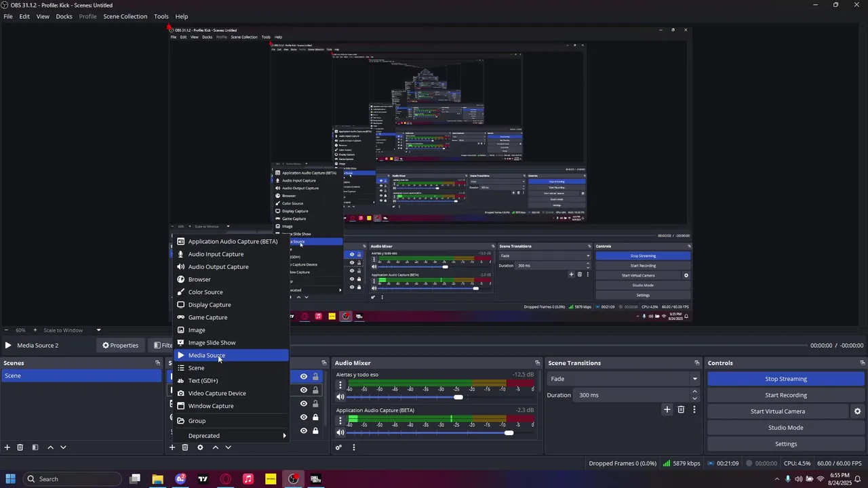The width and height of the screenshot is (868, 488).
Task: Click Stop Streaming button
Action: tap(786, 379)
